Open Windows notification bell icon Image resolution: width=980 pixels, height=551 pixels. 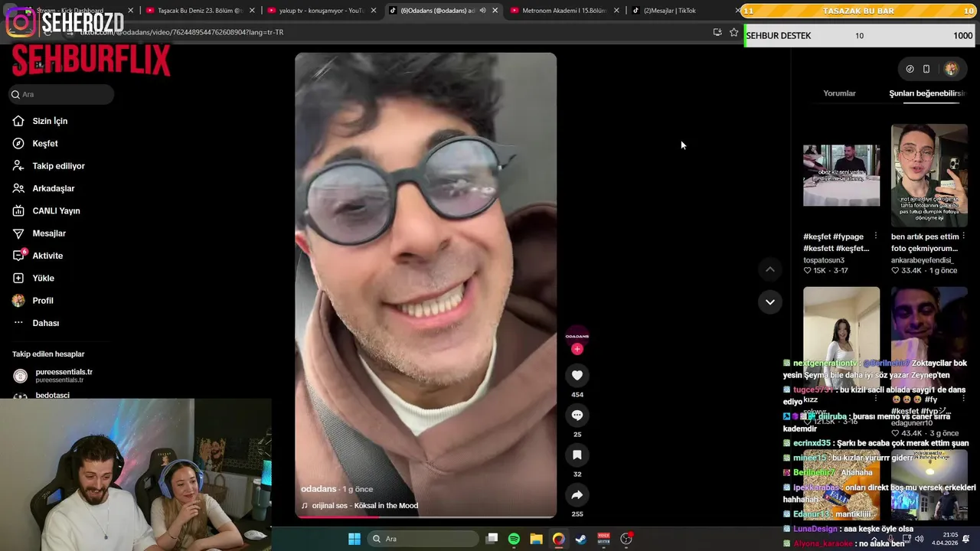pyautogui.click(x=967, y=539)
